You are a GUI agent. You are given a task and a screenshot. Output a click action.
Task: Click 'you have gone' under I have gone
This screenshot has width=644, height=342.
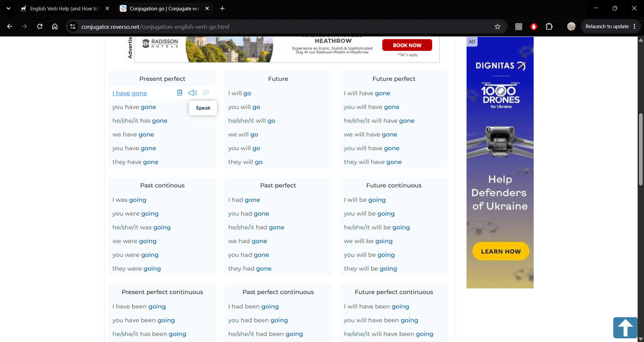tap(134, 107)
